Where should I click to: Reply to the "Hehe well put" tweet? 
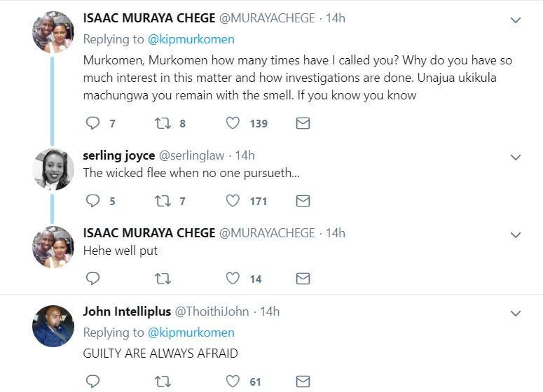pos(92,279)
